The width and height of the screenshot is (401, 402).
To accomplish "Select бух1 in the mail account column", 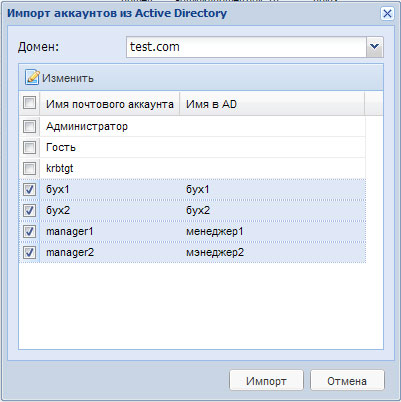I will tap(58, 189).
